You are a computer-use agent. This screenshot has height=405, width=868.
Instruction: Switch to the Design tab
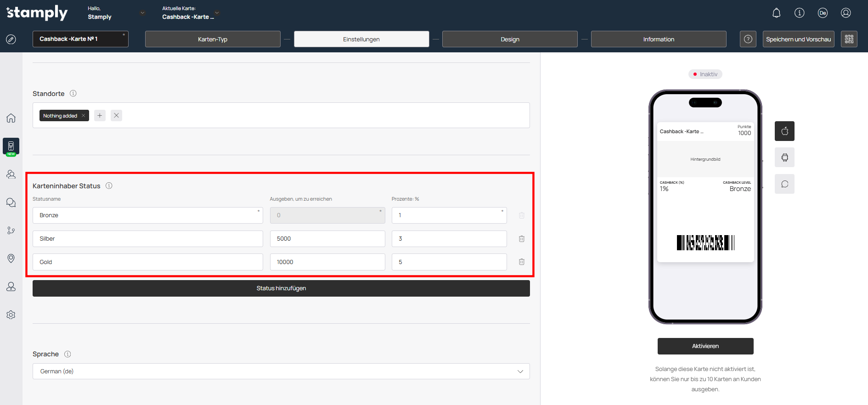510,39
